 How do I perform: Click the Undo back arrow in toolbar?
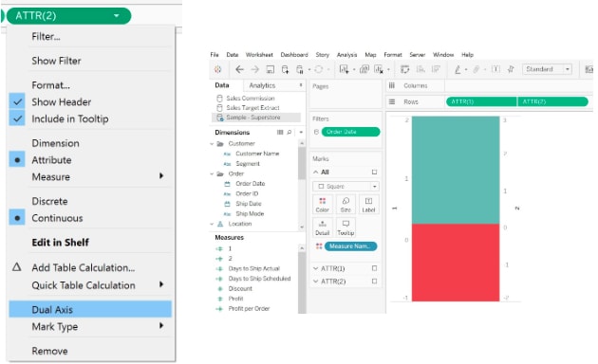click(239, 69)
